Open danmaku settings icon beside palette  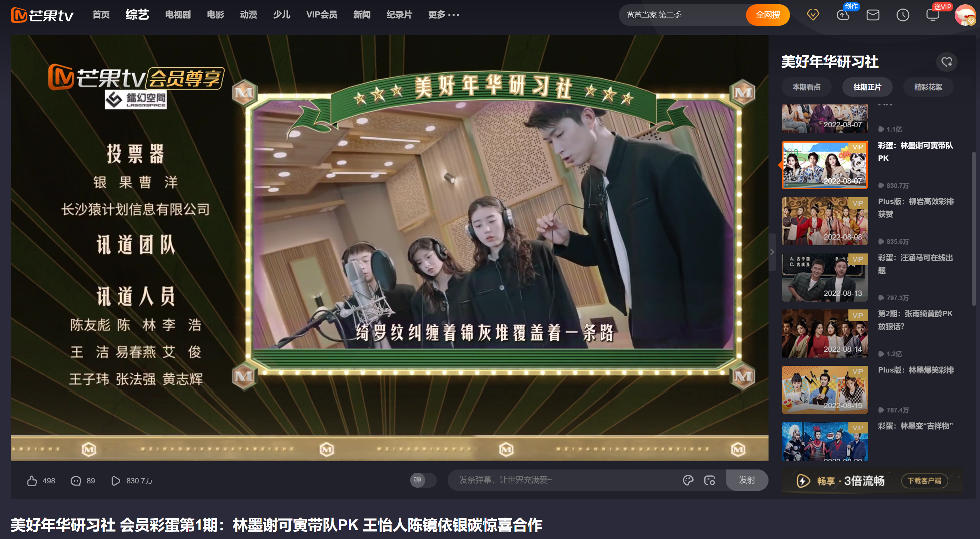tap(710, 481)
